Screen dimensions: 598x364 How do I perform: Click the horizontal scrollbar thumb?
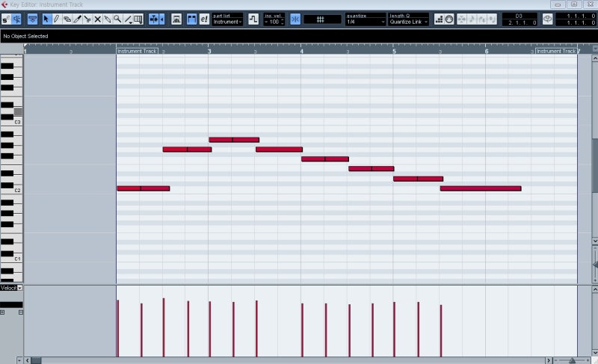pos(36,360)
